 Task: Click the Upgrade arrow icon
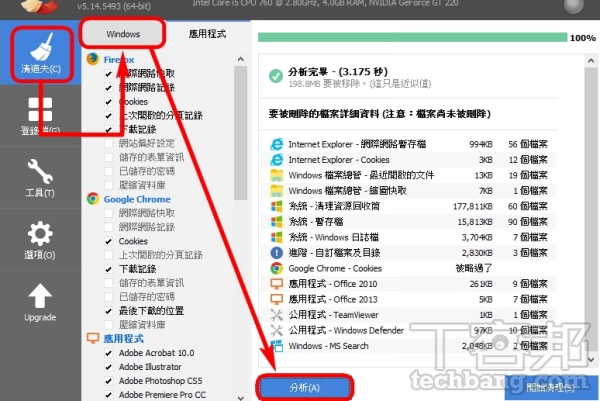[x=40, y=295]
